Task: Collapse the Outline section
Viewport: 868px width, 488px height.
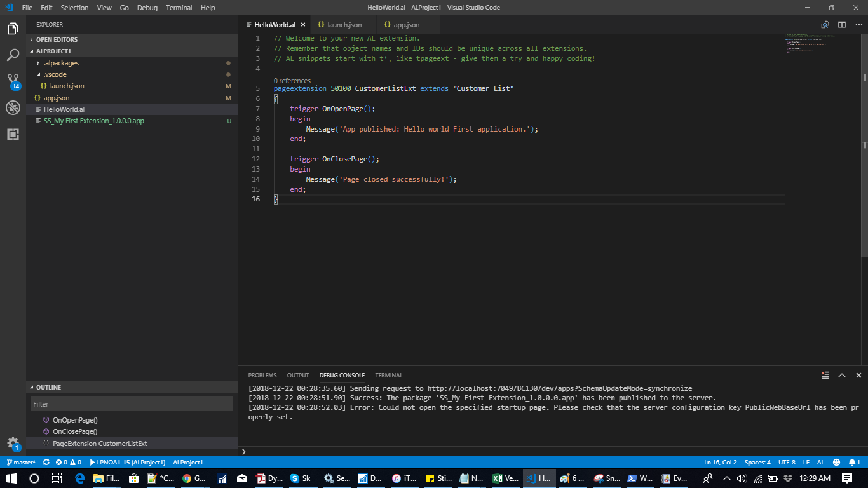Action: [x=48, y=387]
